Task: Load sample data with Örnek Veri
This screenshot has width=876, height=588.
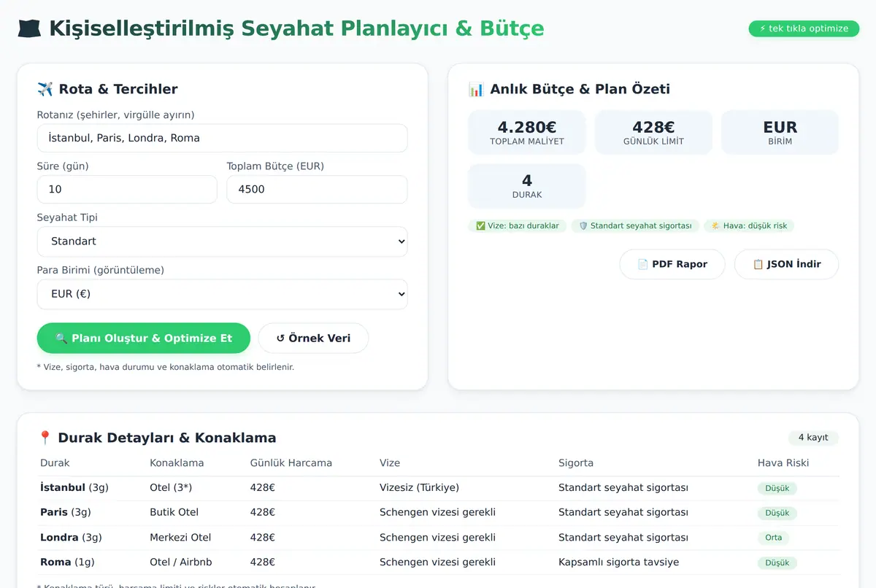Action: [x=313, y=339]
